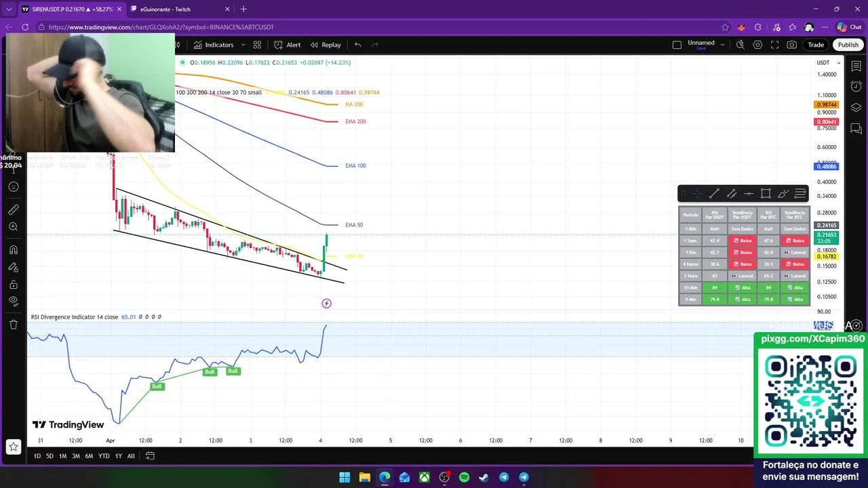Open the USDT currency dropdown
Screen dimensions: 868x488
coord(828,62)
